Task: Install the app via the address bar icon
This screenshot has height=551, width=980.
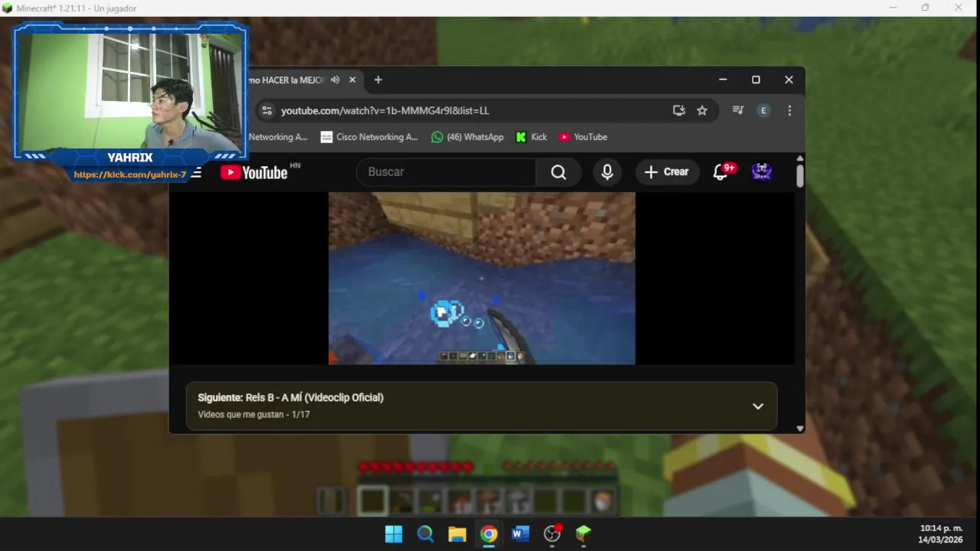Action: click(x=678, y=110)
